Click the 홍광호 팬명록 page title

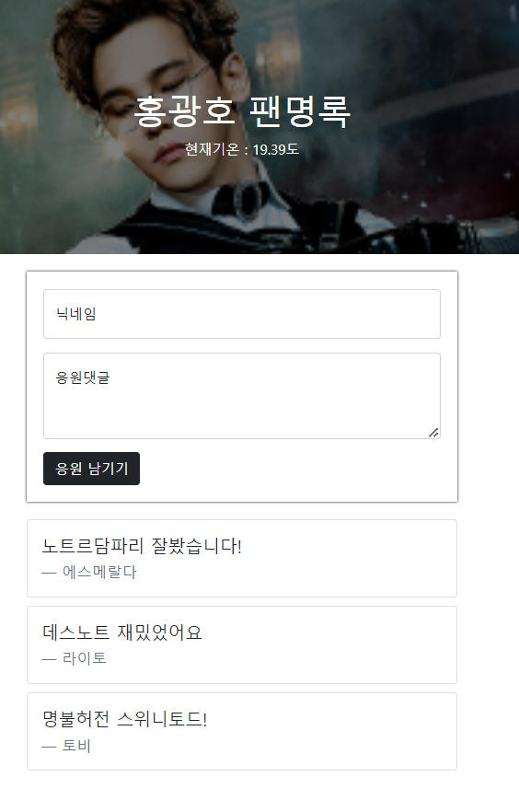(242, 110)
